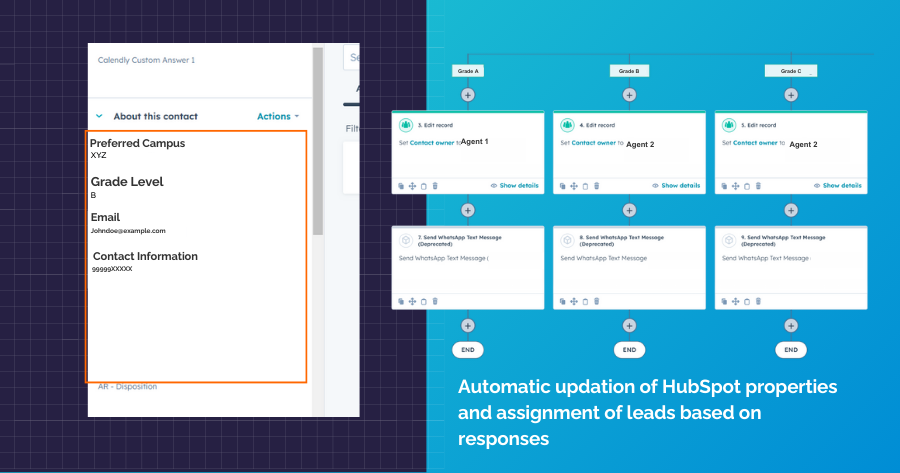
Task: Click step 7 Send WhatsApp Text Message title
Action: 459,241
